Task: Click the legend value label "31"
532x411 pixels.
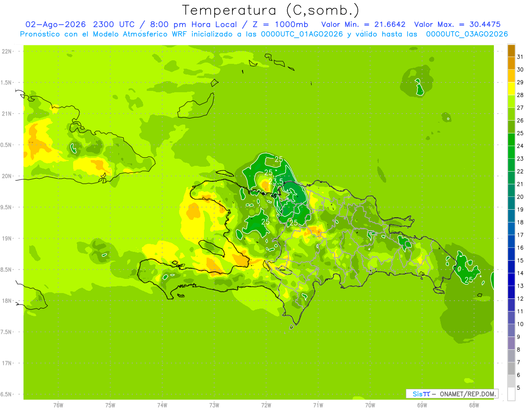Action: click(520, 57)
